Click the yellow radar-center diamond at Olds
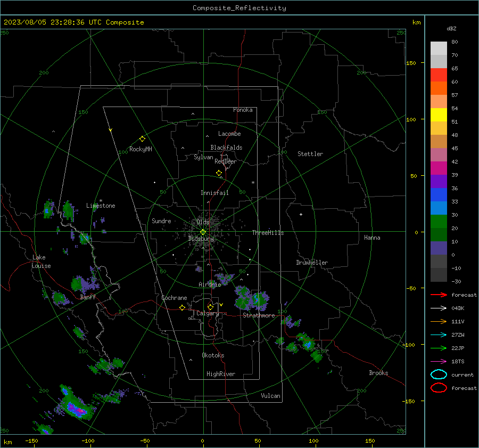Viewport: 479px width, 448px height. point(203,232)
